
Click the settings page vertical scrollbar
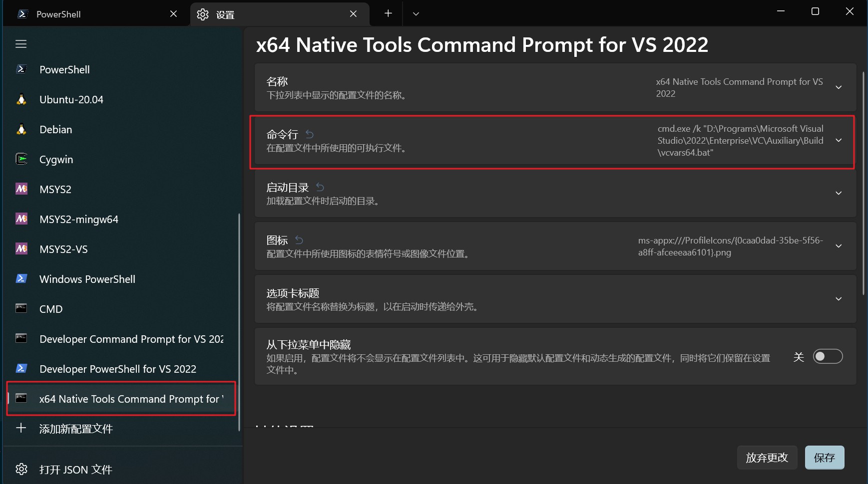pyautogui.click(x=864, y=184)
